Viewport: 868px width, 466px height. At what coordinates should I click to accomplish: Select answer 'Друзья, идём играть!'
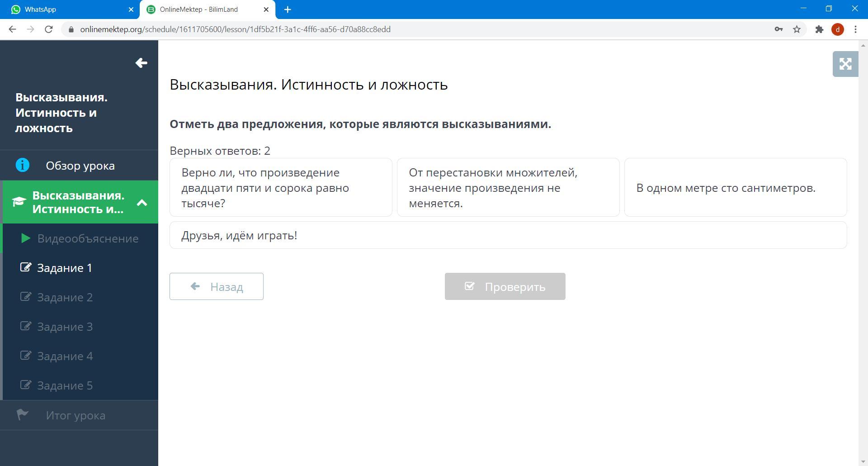pos(508,235)
